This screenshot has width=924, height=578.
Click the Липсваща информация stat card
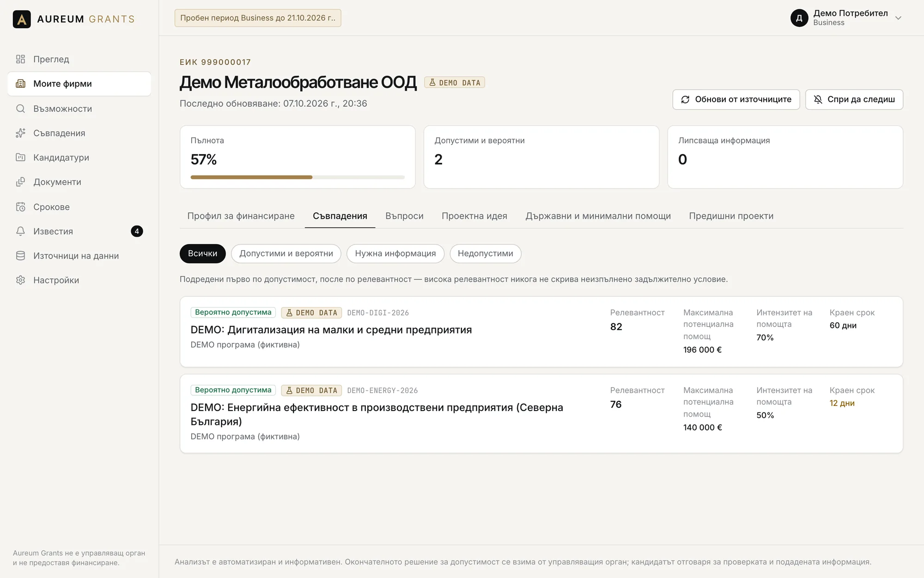pos(785,157)
